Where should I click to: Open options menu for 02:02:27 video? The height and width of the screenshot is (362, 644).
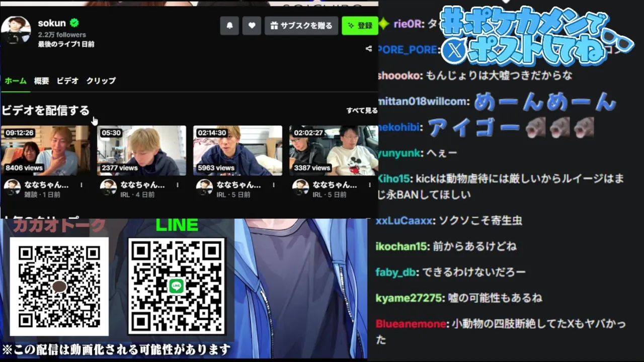[x=370, y=185]
